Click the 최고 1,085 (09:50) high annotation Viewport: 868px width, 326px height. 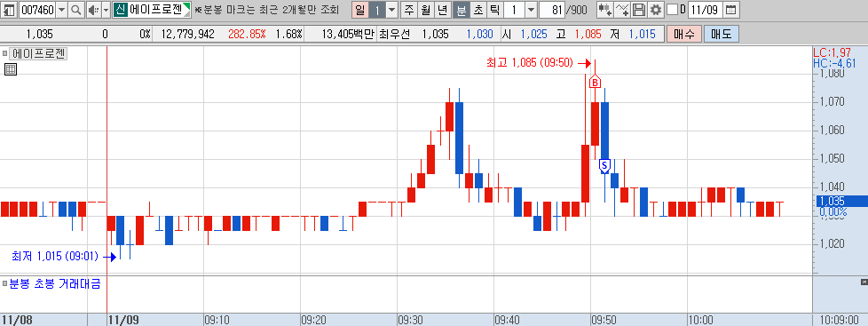click(x=529, y=63)
